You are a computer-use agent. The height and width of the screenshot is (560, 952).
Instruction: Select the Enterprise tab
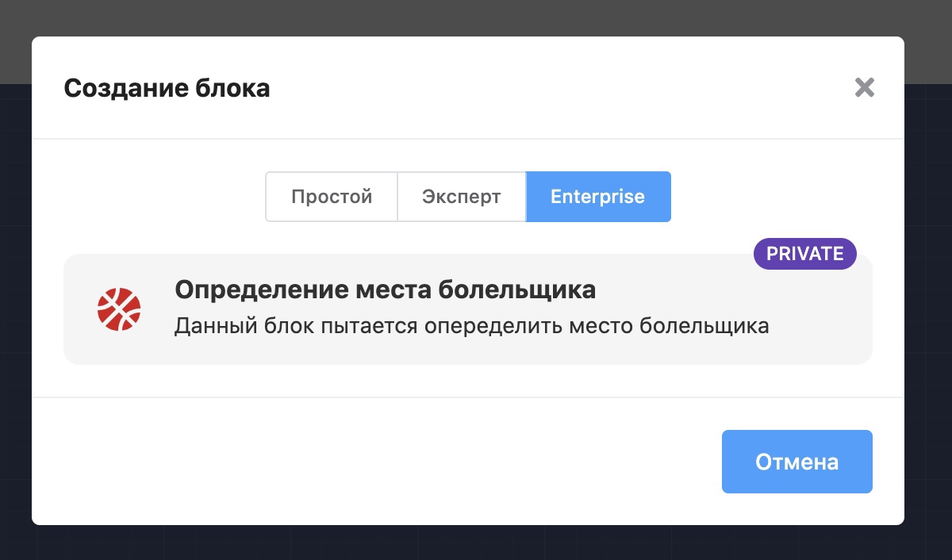[598, 197]
